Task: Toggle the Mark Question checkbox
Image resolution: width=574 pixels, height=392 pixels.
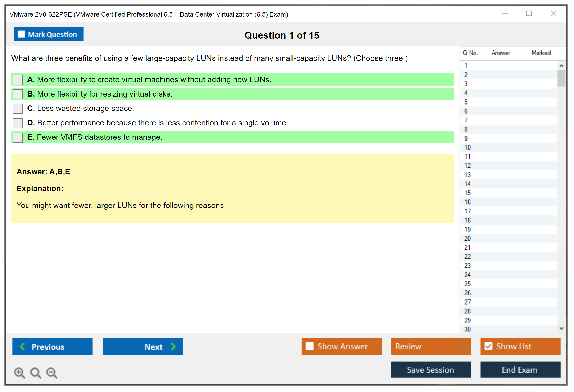Action: [x=21, y=34]
